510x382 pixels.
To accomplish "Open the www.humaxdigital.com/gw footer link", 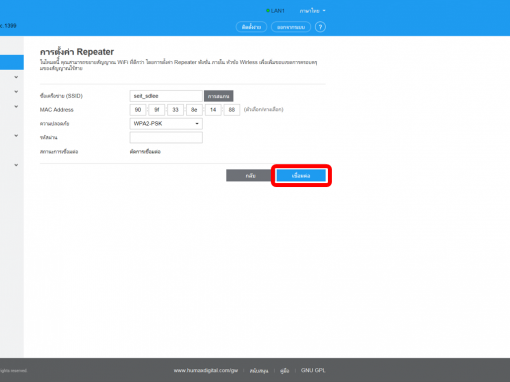I will 206,370.
